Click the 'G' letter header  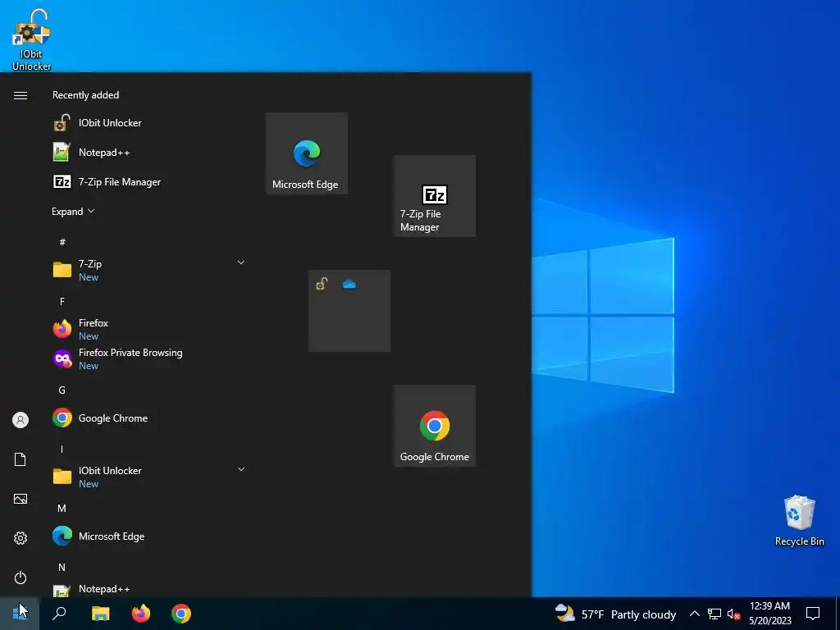(x=62, y=390)
